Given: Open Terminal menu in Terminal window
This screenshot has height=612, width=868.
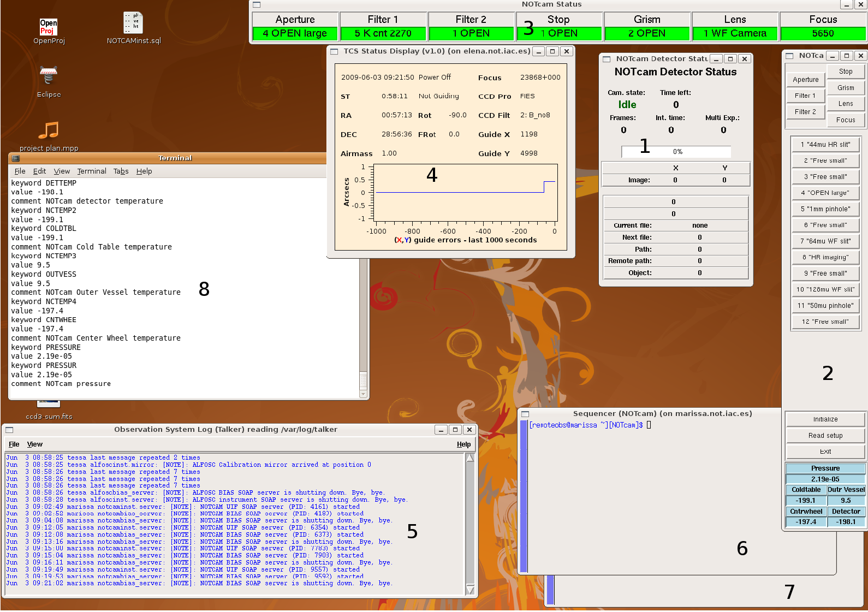Looking at the screenshot, I should click(x=92, y=171).
